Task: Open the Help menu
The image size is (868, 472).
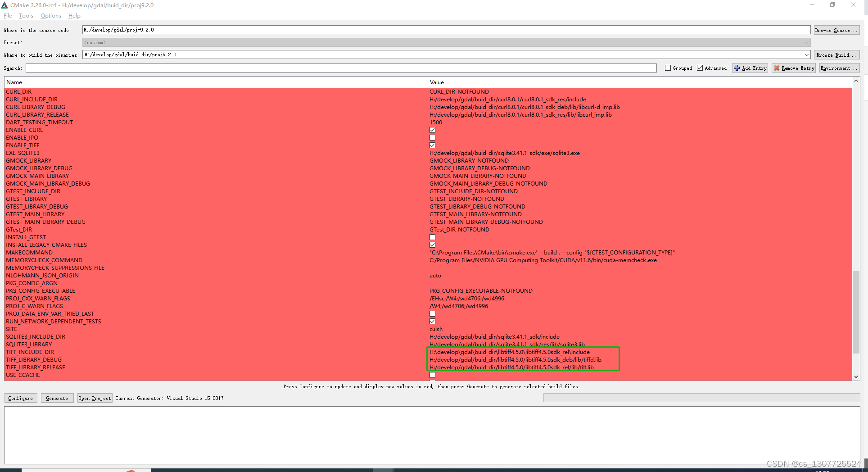Action: (x=74, y=16)
